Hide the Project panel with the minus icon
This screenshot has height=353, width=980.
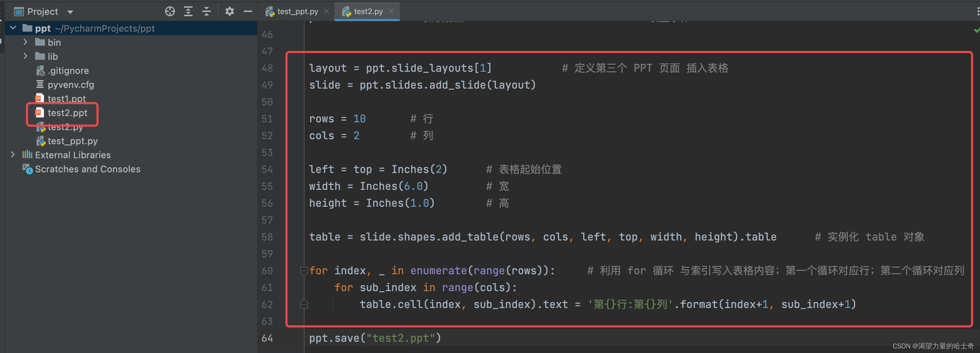pyautogui.click(x=248, y=11)
